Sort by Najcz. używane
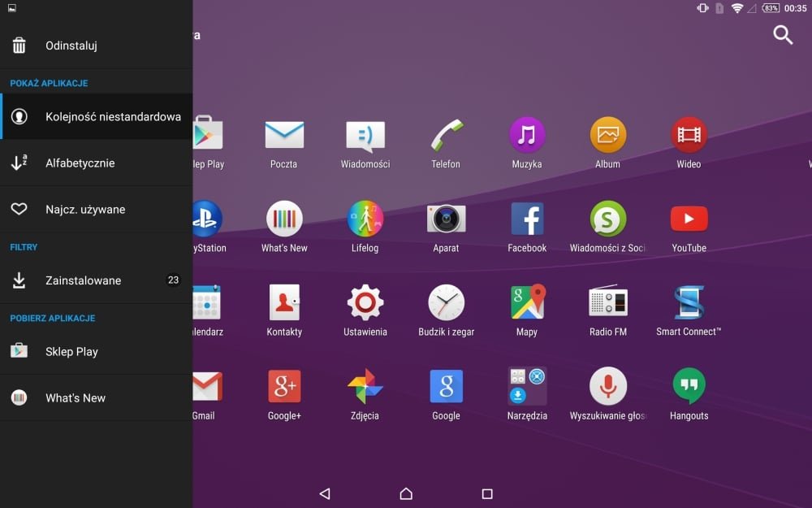Image resolution: width=812 pixels, height=508 pixels. 97,210
